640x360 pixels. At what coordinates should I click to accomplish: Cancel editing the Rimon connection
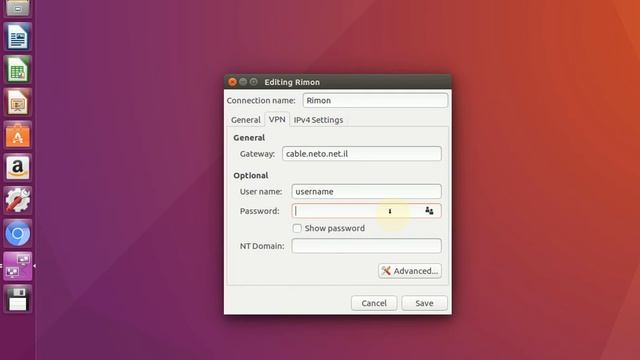374,303
